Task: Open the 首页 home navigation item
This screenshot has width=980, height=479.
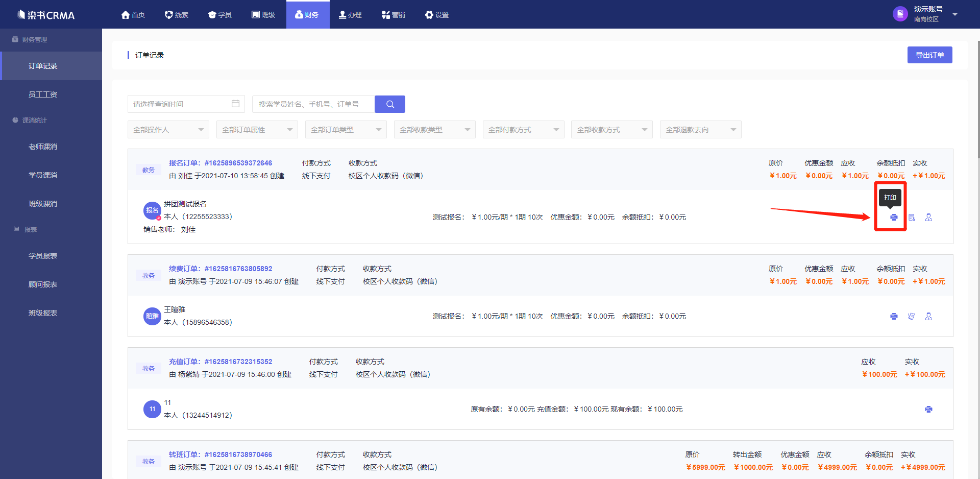Action: pos(133,15)
